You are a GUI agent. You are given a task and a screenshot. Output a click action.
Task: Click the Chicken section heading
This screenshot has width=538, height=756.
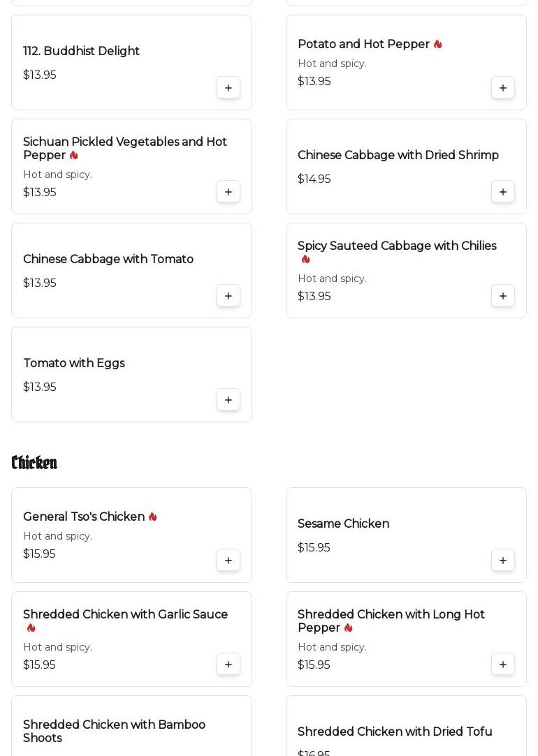[34, 463]
